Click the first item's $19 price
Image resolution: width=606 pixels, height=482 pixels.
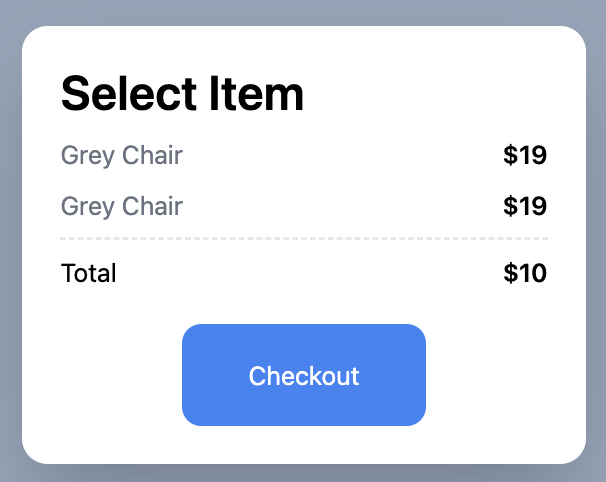525,155
